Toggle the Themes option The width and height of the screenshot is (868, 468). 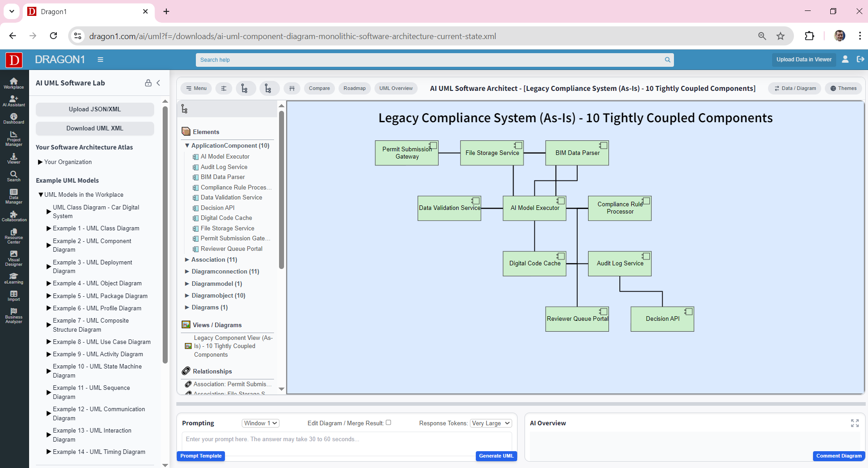(x=843, y=88)
